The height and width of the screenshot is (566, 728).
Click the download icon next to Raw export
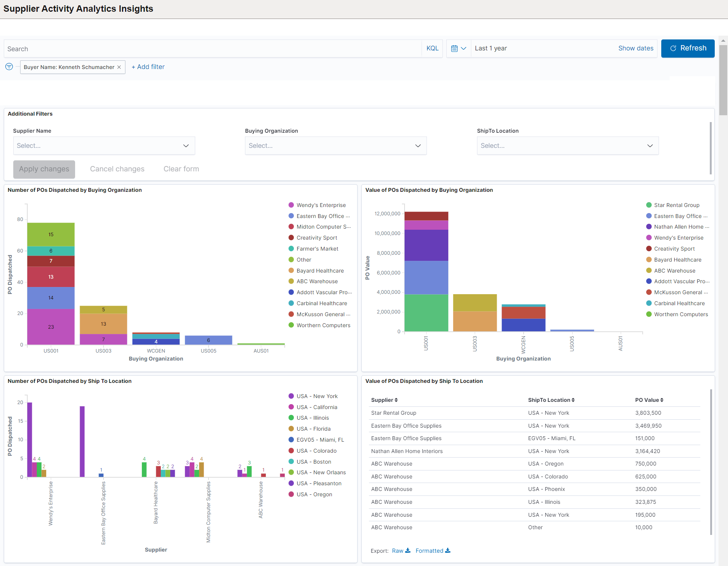pyautogui.click(x=407, y=550)
